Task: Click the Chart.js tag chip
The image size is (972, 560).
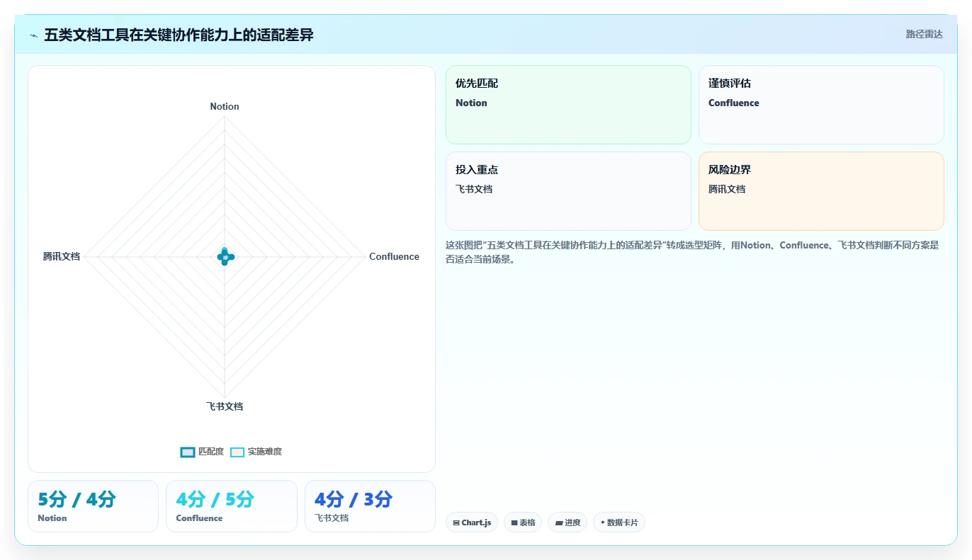Action: point(472,522)
